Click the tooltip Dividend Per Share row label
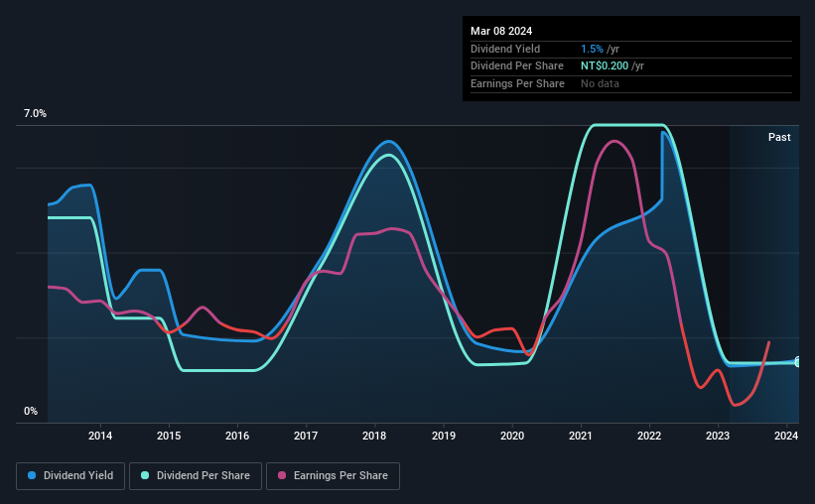The image size is (815, 504). 516,66
